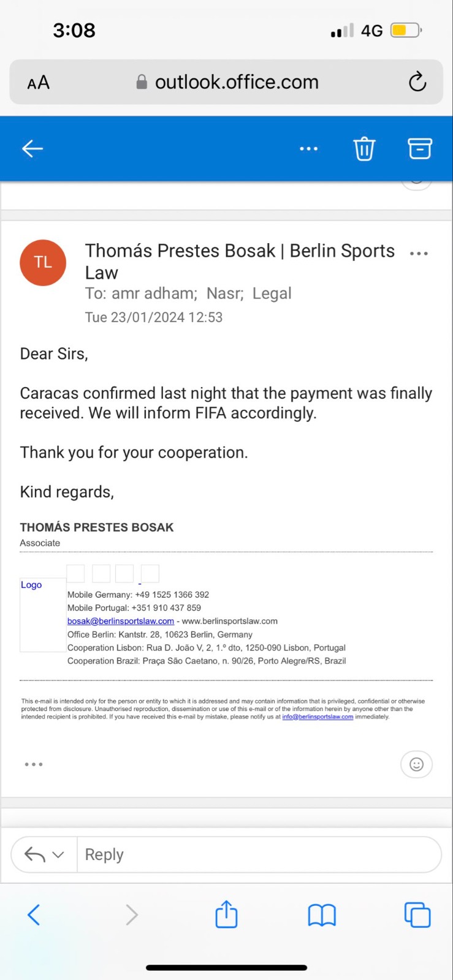This screenshot has height=980, width=453.
Task: Open the bosak@berlinsportslaw.com email link
Action: [121, 621]
